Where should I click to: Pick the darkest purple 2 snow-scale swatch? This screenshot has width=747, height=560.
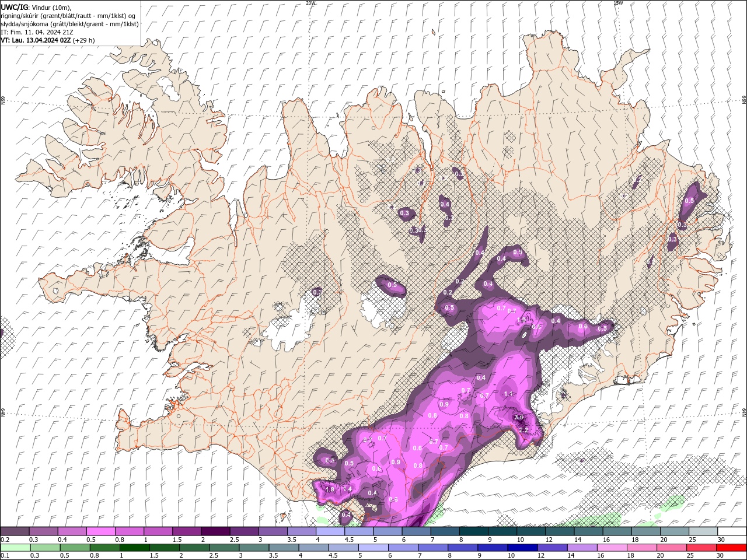click(x=215, y=531)
